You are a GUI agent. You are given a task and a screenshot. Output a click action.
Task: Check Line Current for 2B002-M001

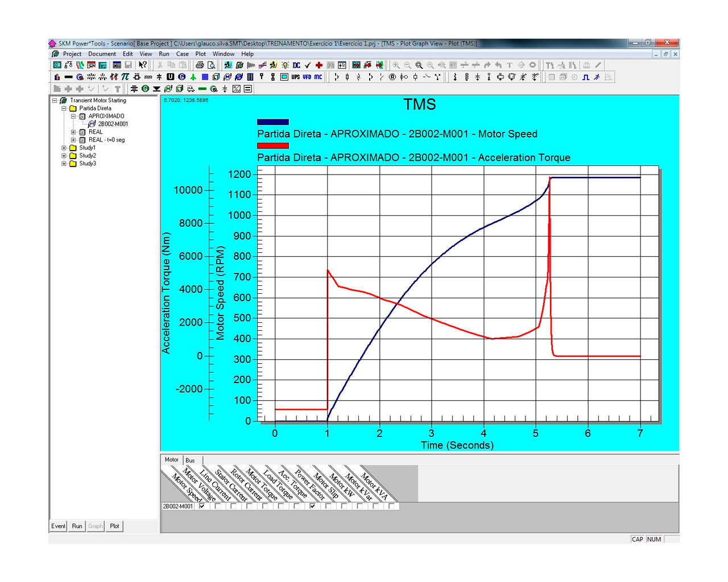(x=234, y=506)
